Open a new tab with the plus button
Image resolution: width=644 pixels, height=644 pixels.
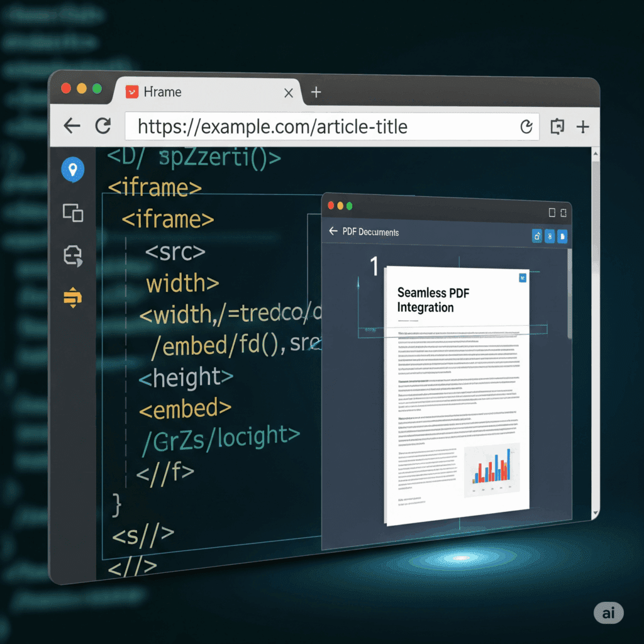pyautogui.click(x=316, y=92)
